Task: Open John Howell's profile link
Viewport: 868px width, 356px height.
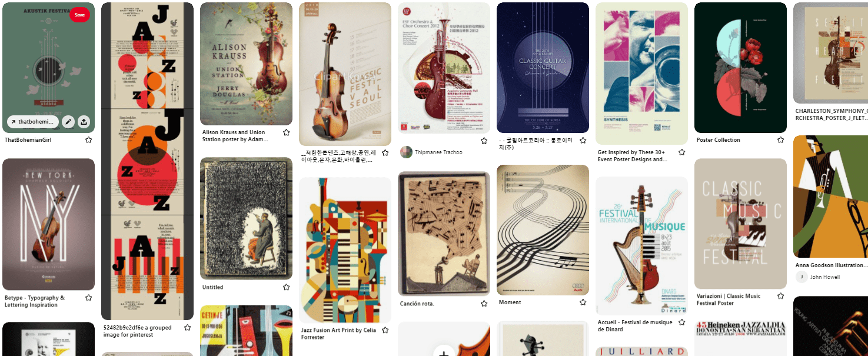Action: (825, 277)
